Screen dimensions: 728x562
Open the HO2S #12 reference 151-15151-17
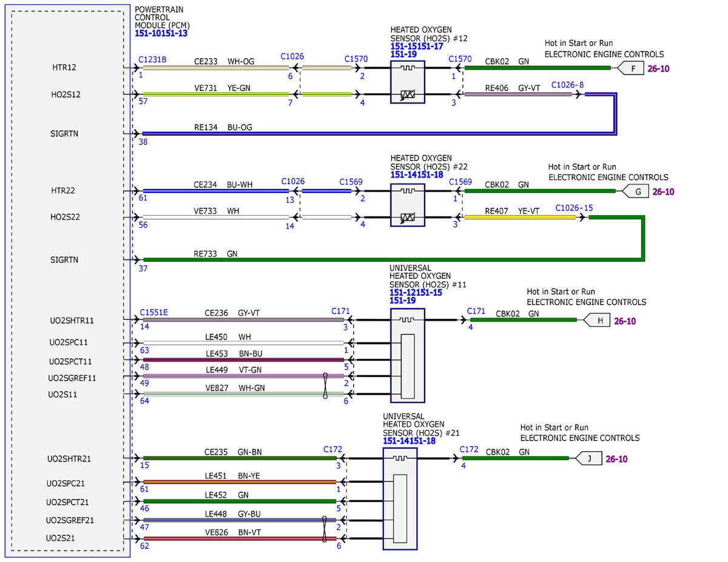416,45
